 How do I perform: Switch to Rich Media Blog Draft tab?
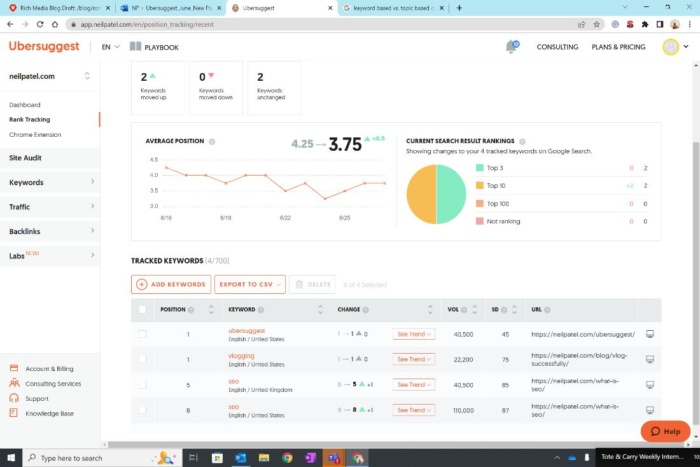click(59, 8)
